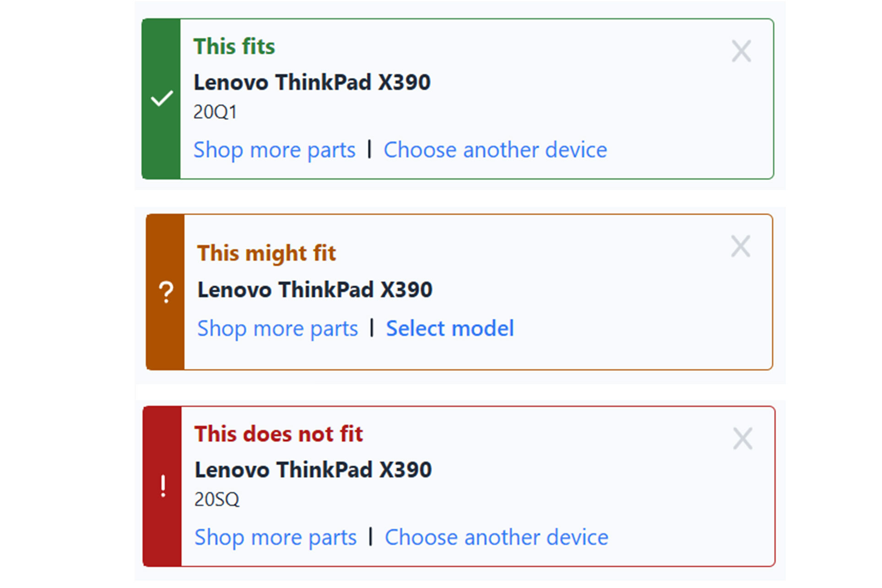The height and width of the screenshot is (588, 882).
Task: Click the red exclamation mark icon
Action: pos(163,486)
